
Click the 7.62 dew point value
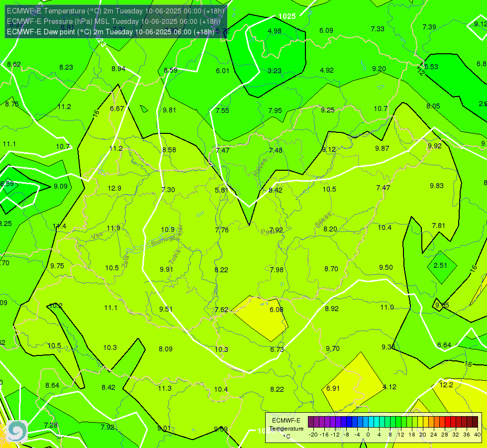pos(221,310)
